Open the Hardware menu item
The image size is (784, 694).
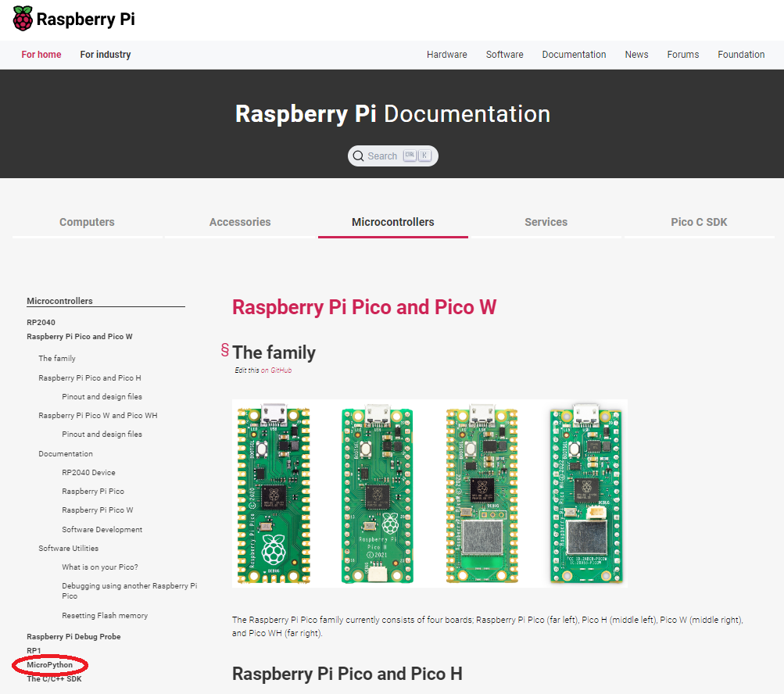pyautogui.click(x=446, y=55)
